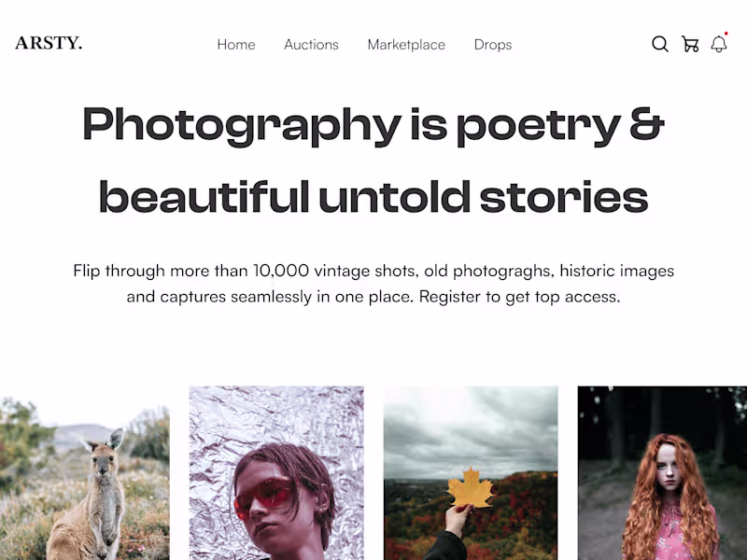This screenshot has height=560, width=747.
Task: Open the search icon in header
Action: click(660, 44)
